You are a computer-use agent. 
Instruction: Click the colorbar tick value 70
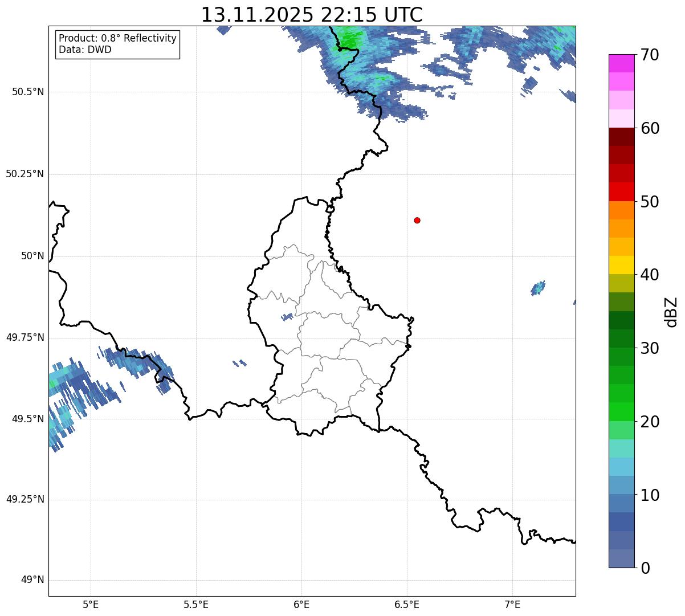coord(650,55)
